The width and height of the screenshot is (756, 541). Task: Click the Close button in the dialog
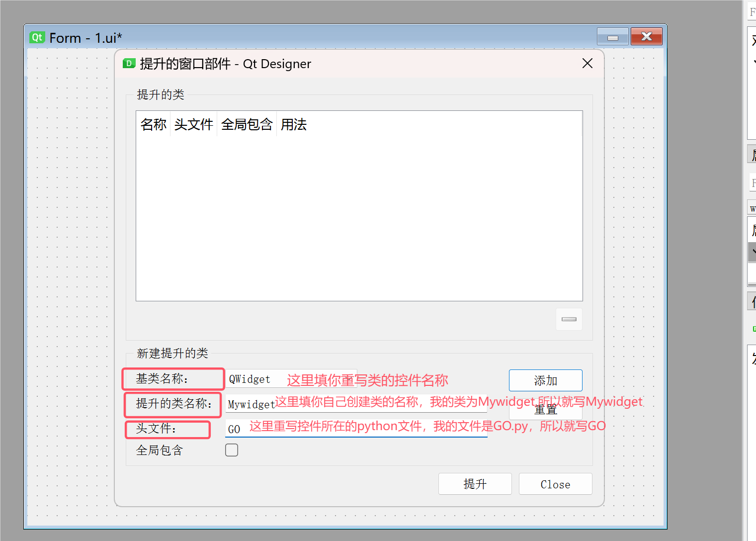pos(555,484)
